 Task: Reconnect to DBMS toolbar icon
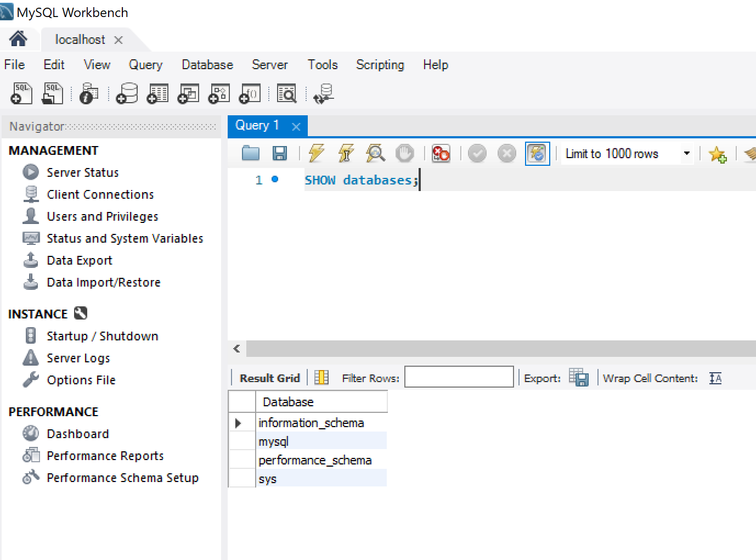(324, 94)
